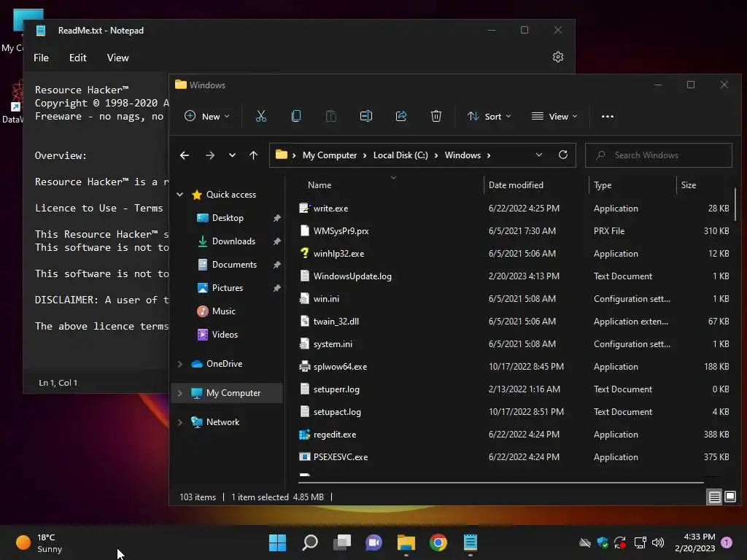Click the horizontal scrollbar under file list
747x560 pixels.
(x=500, y=483)
